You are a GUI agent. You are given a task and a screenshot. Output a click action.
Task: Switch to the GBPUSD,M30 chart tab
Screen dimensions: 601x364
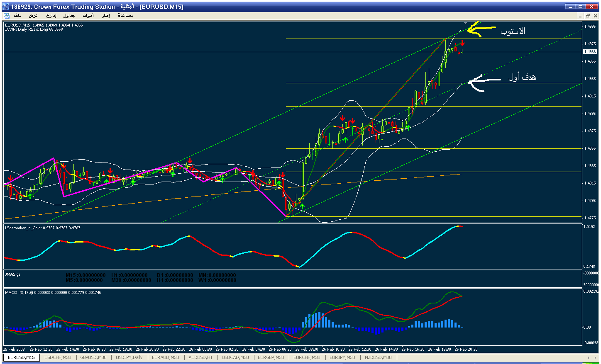pos(93,357)
